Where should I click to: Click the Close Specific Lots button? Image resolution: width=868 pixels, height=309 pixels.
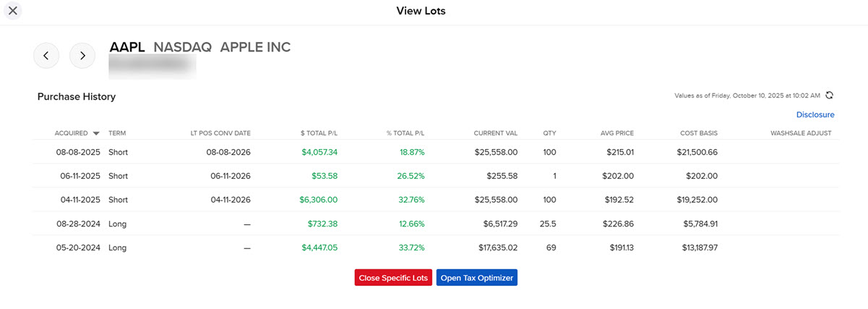click(x=393, y=278)
